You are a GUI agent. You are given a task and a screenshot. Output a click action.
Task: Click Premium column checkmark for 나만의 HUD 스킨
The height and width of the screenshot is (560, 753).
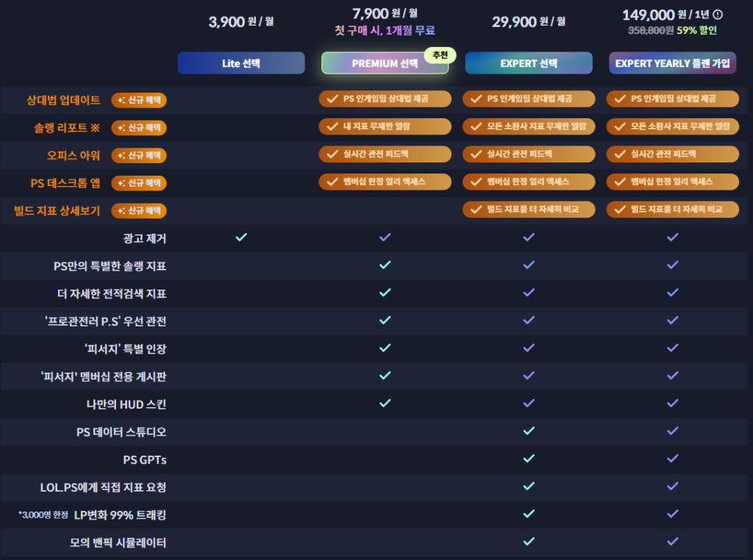385,403
